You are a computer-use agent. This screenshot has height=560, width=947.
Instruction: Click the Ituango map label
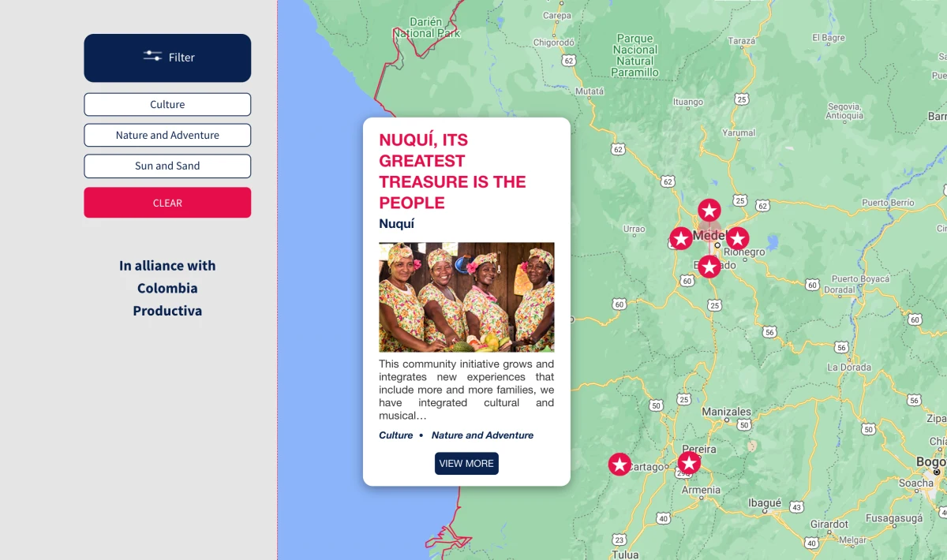(x=687, y=102)
